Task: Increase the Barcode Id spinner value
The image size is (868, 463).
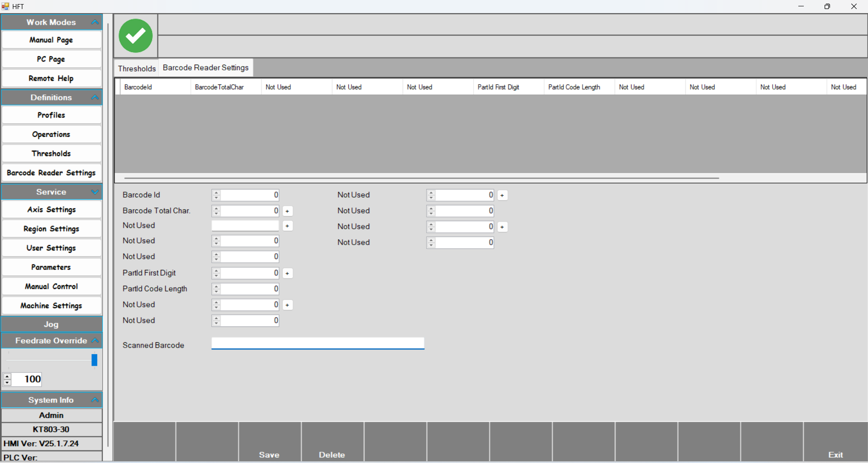Action: [216, 193]
